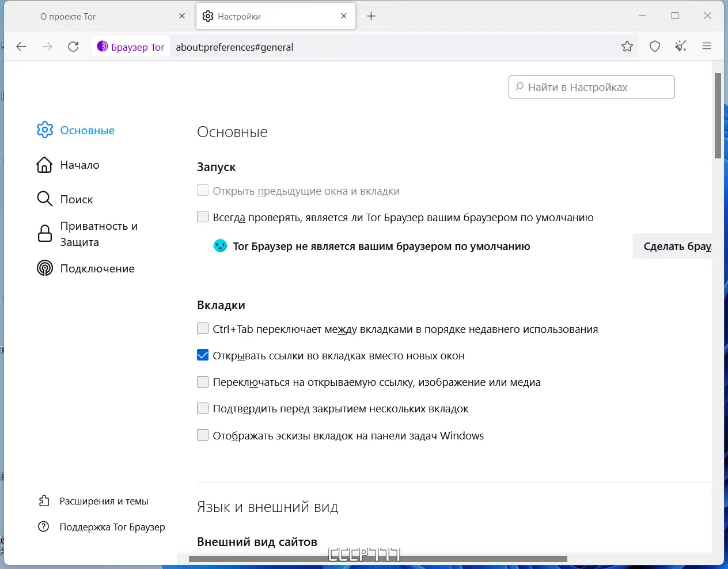
Task: Click the sad face icon near default browser notice
Action: (220, 246)
